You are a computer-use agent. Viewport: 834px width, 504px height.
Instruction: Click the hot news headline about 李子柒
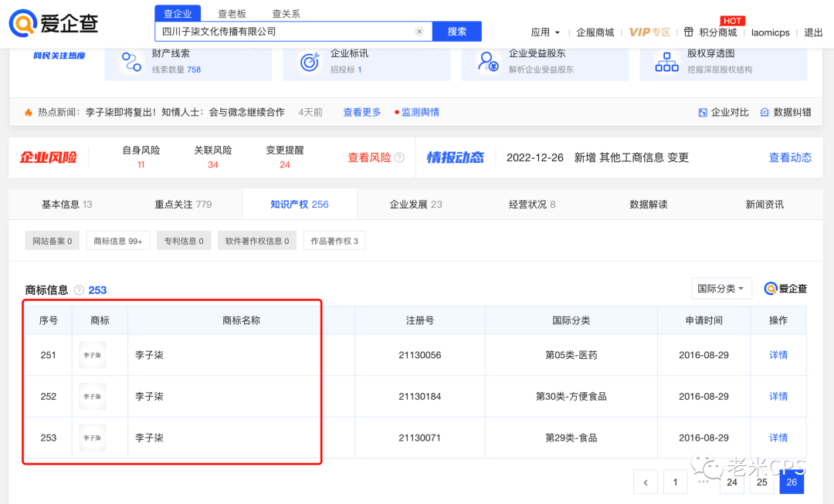tap(185, 112)
